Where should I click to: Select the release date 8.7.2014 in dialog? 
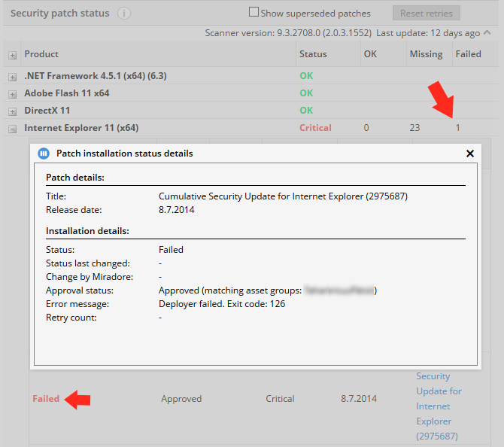(x=177, y=210)
